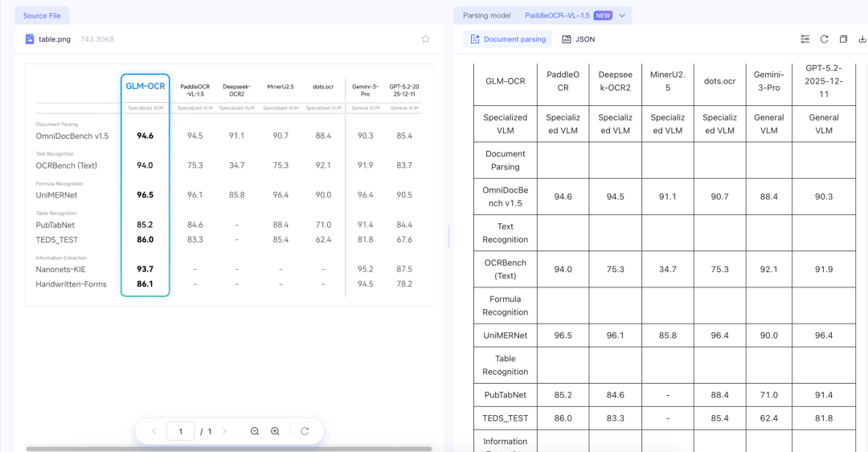Select TEDS_TEST cell in parsed table
The height and width of the screenshot is (452, 868).
coord(506,418)
